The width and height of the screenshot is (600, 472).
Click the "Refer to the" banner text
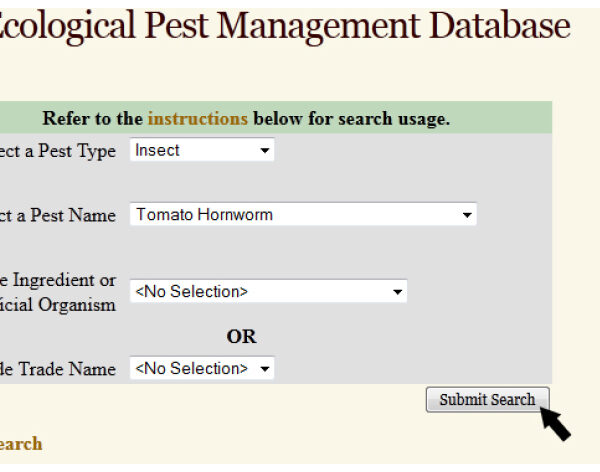93,119
